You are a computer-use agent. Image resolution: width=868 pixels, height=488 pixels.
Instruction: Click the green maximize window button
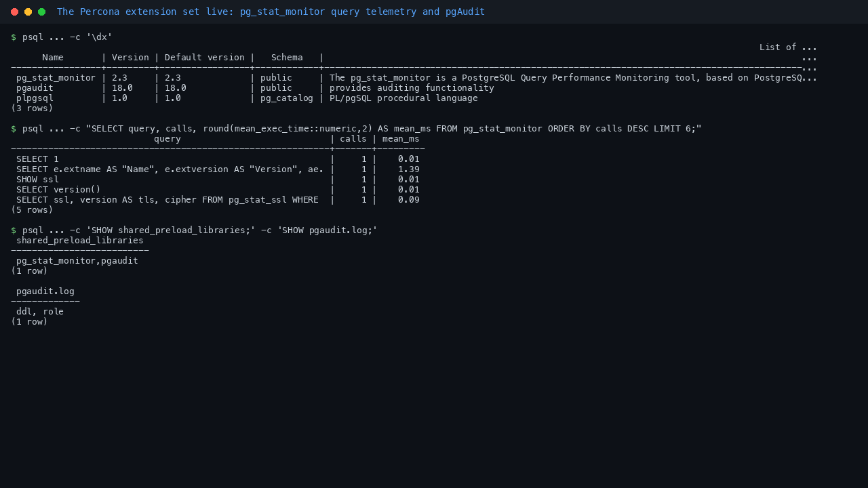click(41, 12)
